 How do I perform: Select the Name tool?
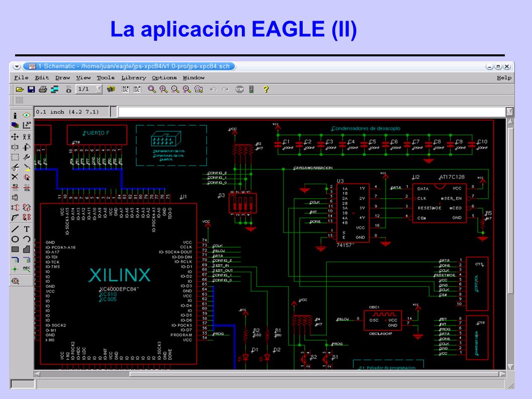pos(15,187)
